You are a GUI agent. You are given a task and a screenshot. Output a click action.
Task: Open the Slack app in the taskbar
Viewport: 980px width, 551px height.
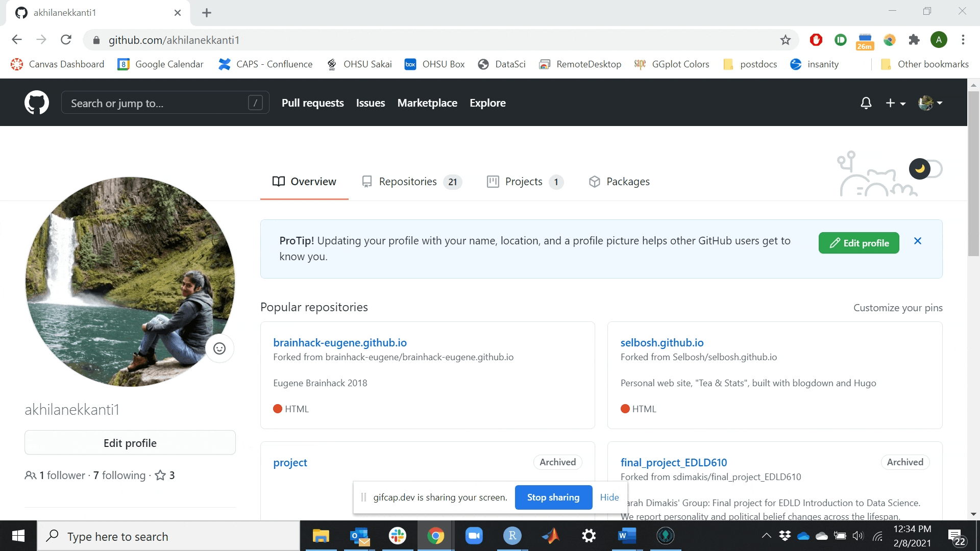[x=397, y=536]
